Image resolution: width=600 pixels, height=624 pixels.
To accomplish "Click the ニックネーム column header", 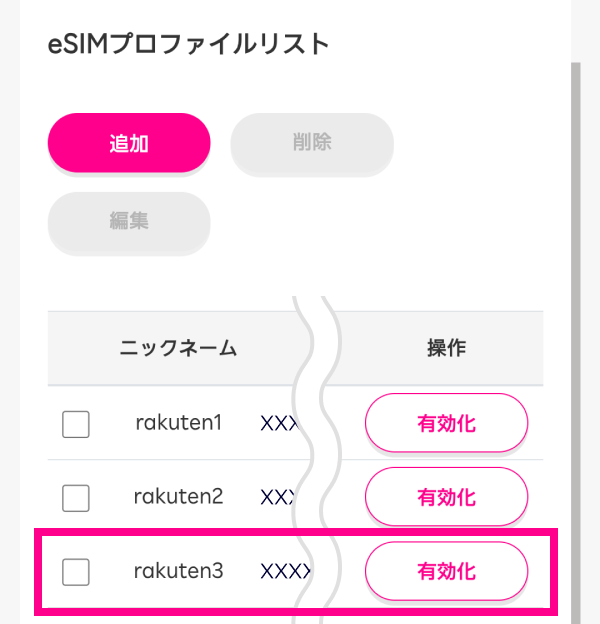I will click(178, 348).
